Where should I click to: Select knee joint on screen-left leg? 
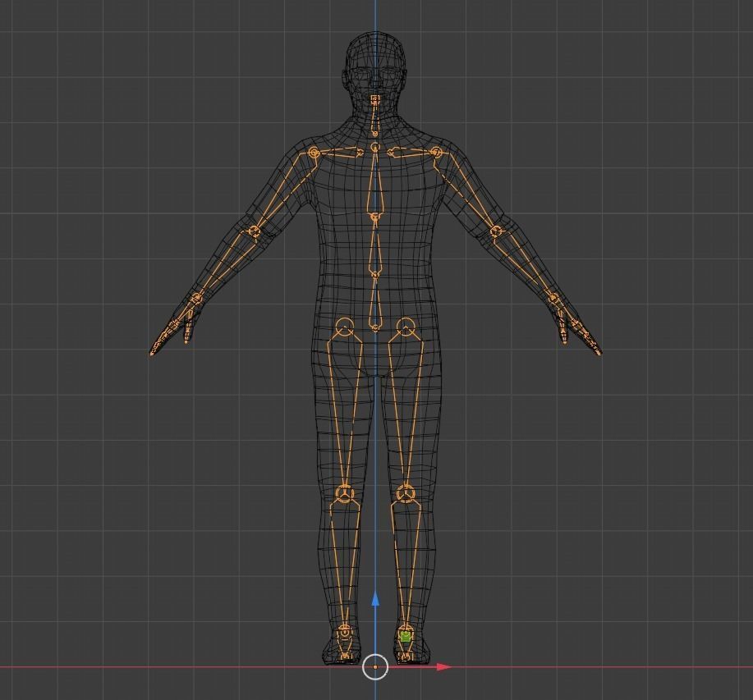point(344,494)
